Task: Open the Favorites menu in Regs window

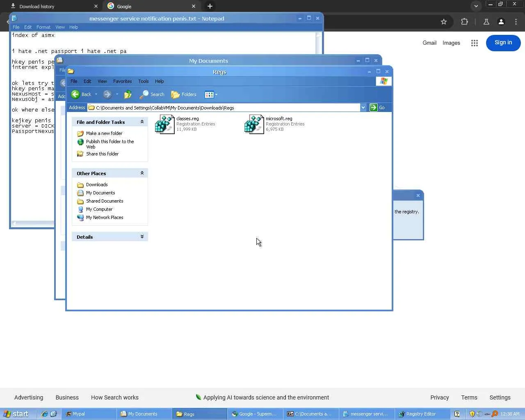Action: click(x=122, y=81)
